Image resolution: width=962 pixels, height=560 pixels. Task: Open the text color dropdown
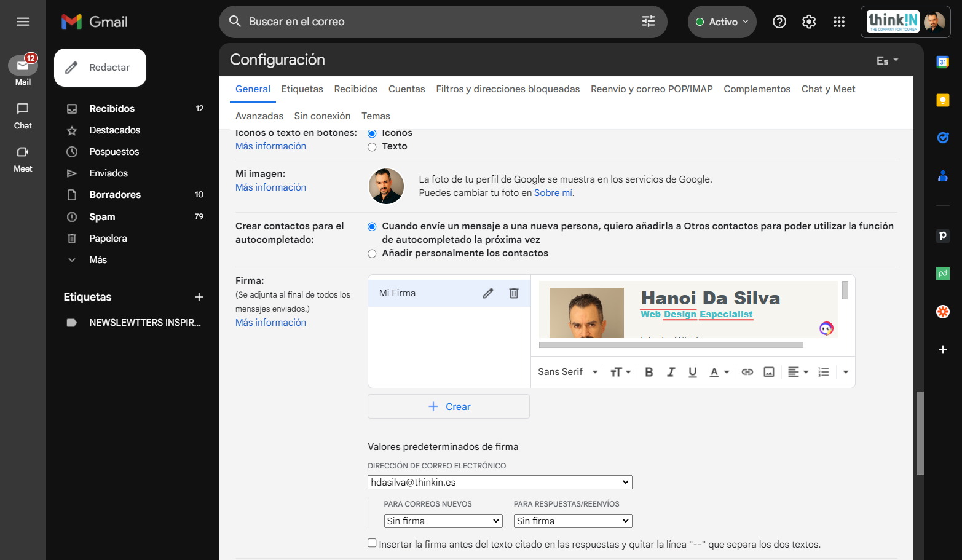(x=719, y=372)
